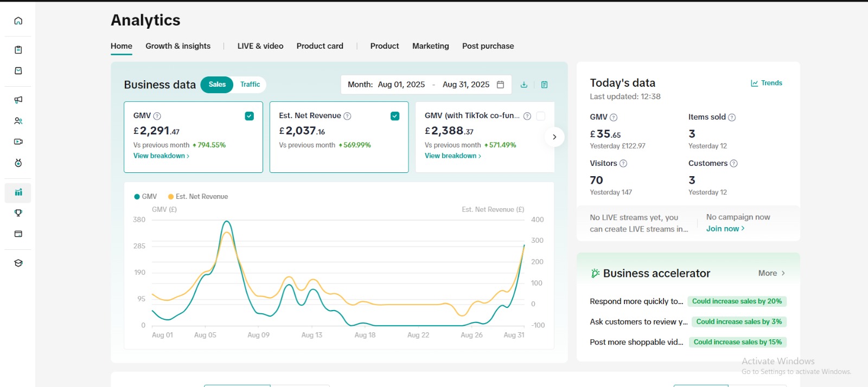This screenshot has height=387, width=868.
Task: Click the home icon in left sidebar
Action: coord(18,21)
